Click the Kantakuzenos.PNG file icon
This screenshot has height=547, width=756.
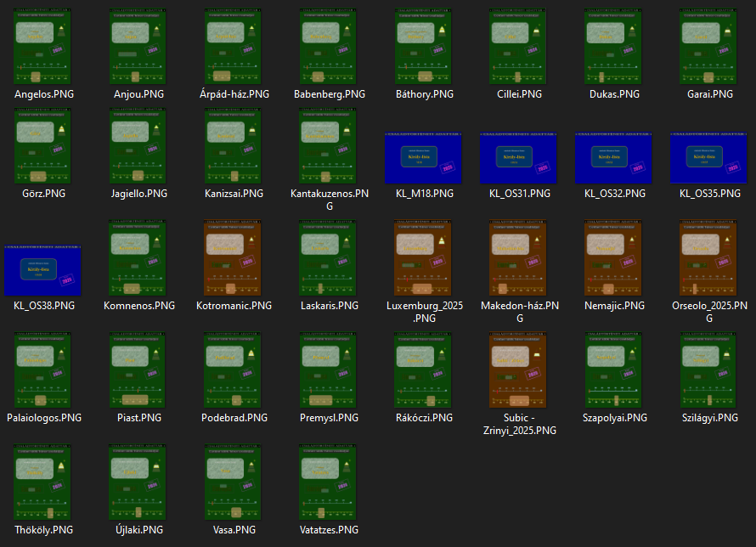(329, 145)
